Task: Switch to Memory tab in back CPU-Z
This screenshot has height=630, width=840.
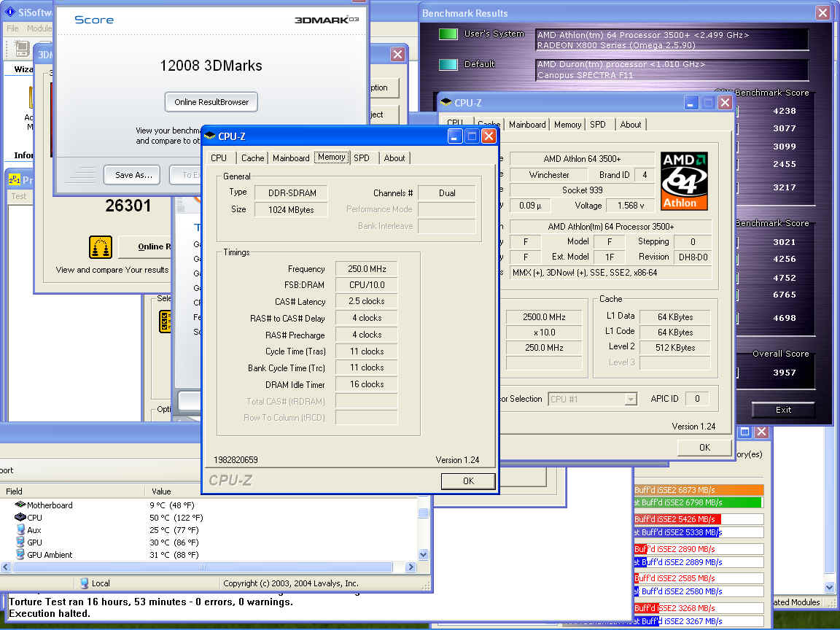Action: pos(568,124)
